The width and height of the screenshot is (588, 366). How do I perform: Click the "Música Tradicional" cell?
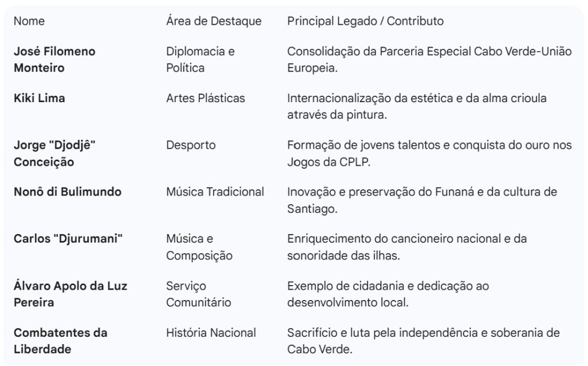point(215,192)
